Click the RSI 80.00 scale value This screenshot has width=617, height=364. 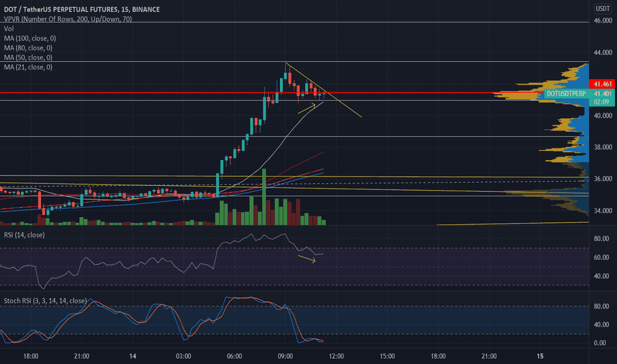click(602, 238)
